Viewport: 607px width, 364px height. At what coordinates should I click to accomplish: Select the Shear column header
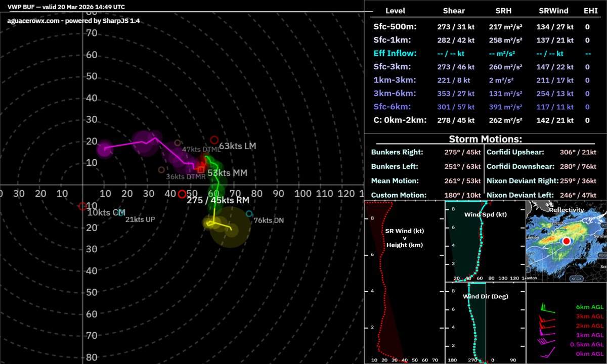[454, 11]
